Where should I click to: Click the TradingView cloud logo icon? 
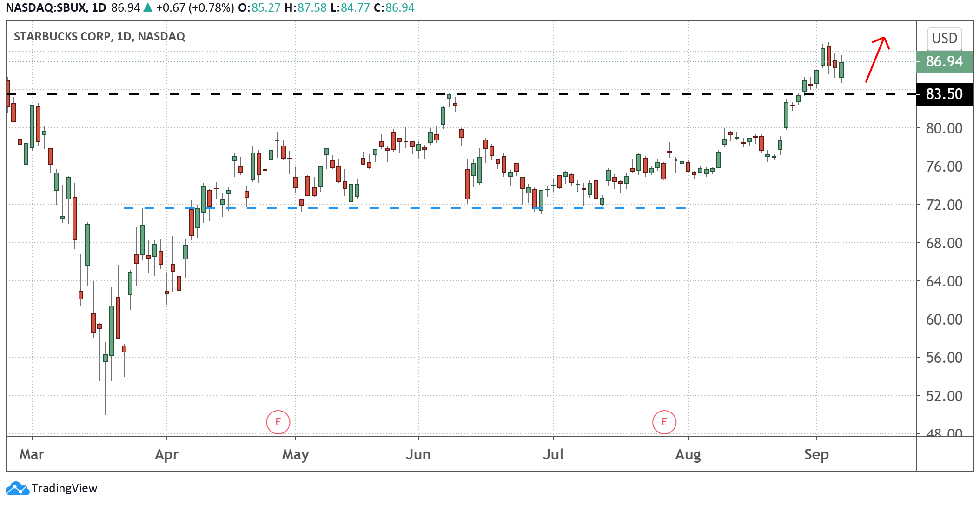[17, 488]
